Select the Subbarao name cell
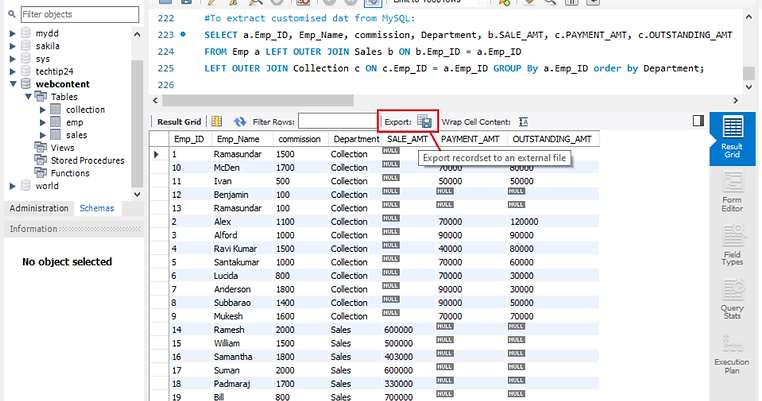The height and width of the screenshot is (401, 762). coord(242,303)
